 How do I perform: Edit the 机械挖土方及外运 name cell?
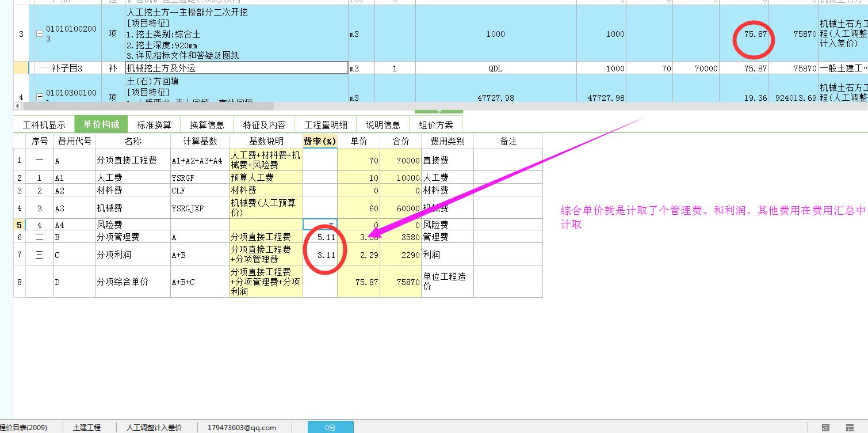[x=236, y=68]
